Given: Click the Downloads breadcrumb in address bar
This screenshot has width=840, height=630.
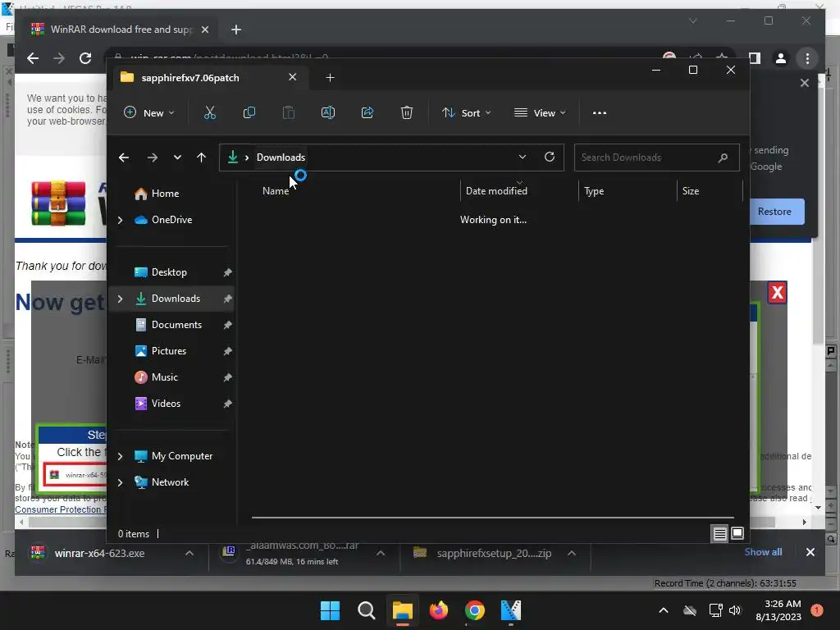Looking at the screenshot, I should 281,157.
